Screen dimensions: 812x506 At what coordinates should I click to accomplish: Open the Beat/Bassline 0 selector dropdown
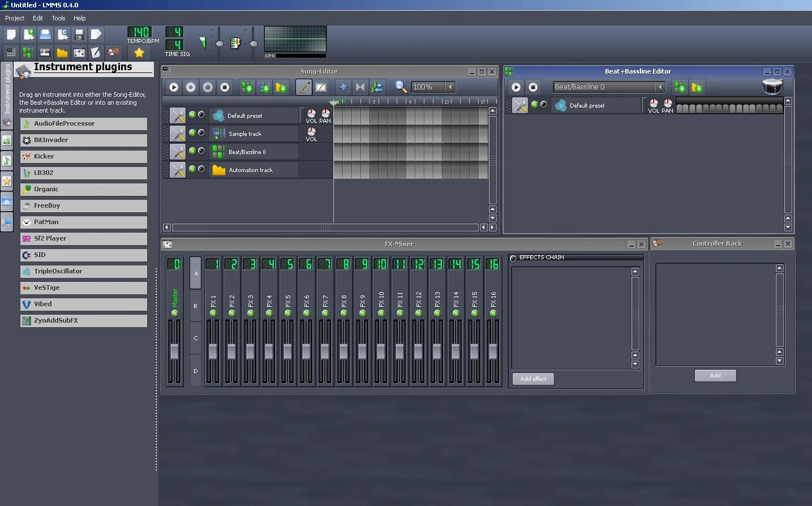tap(609, 87)
